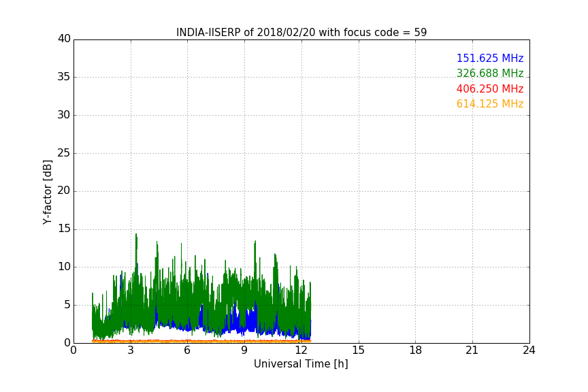
Task: Click the y-axis tick label 5
Action: tap(67, 304)
